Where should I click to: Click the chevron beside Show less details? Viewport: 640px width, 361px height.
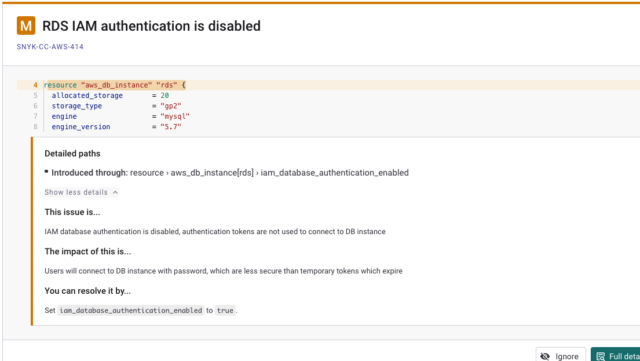click(115, 192)
